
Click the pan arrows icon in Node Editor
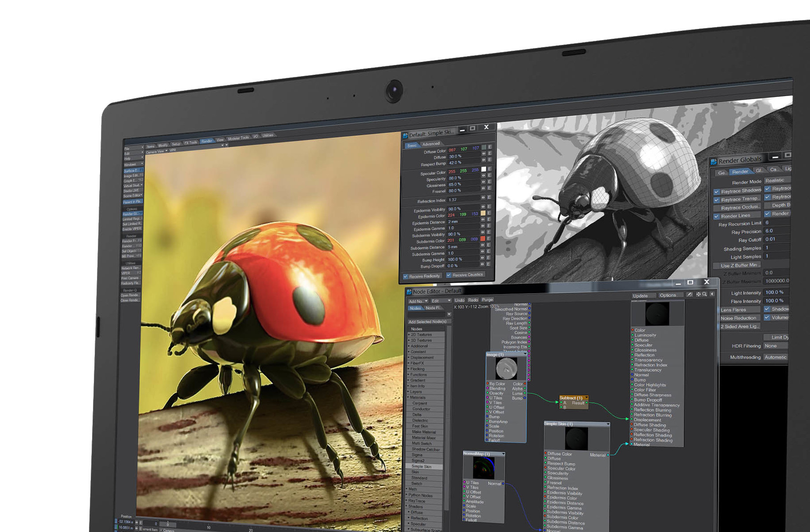pyautogui.click(x=698, y=294)
